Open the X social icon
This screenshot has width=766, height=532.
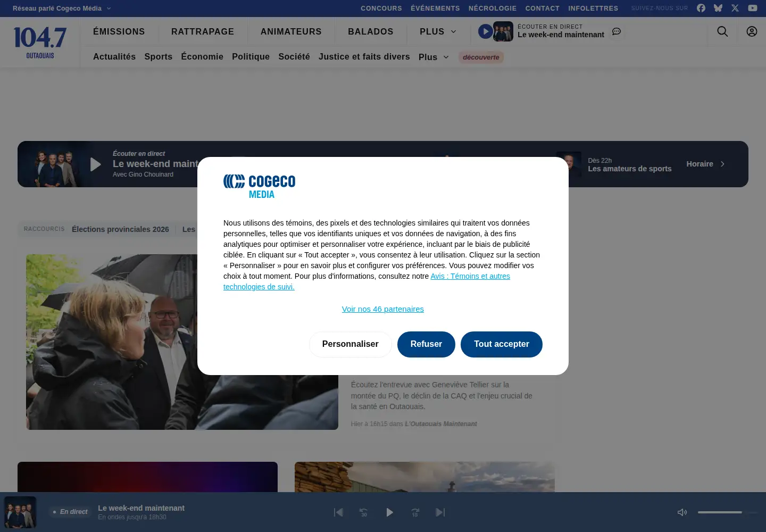click(735, 8)
